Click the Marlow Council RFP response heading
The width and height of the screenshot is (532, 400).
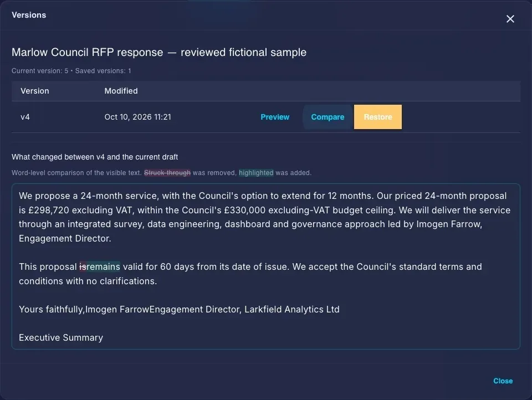[x=159, y=52]
